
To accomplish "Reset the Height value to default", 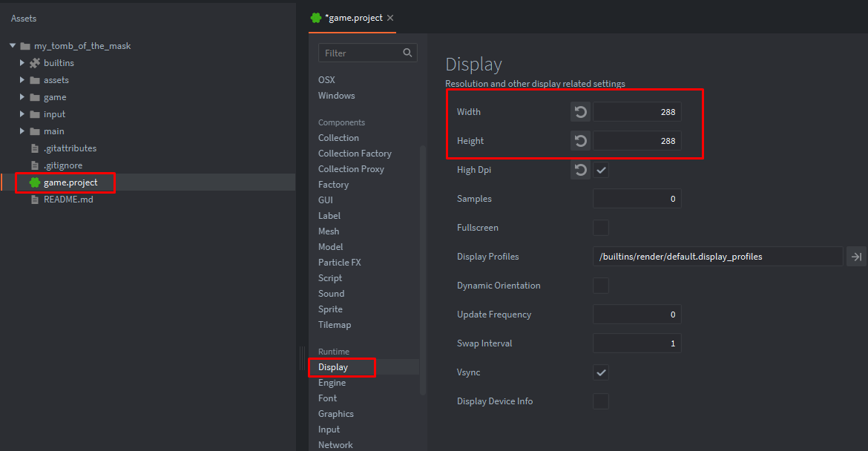I will tap(580, 141).
